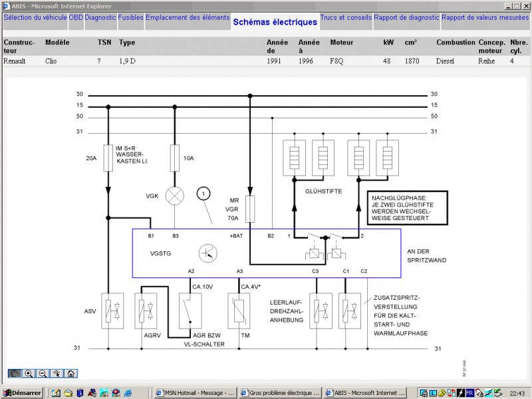This screenshot has height=399, width=532.
Task: Click the home reset view icon
Action: (x=71, y=374)
